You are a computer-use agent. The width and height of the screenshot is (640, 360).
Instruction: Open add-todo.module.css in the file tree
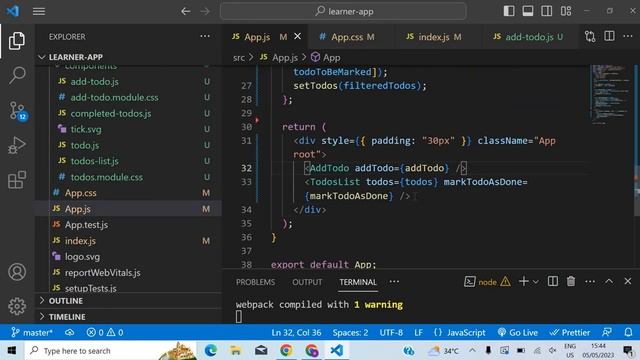[x=114, y=98]
